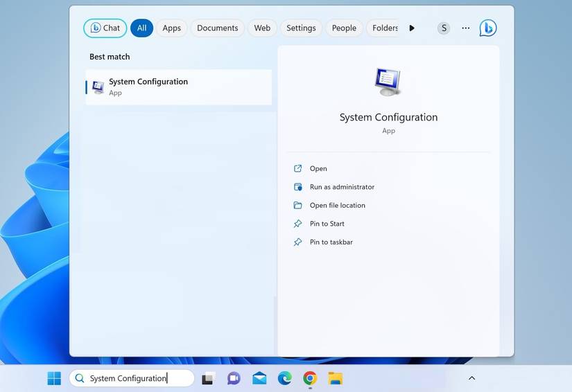Open the three-dot more options menu

[465, 28]
